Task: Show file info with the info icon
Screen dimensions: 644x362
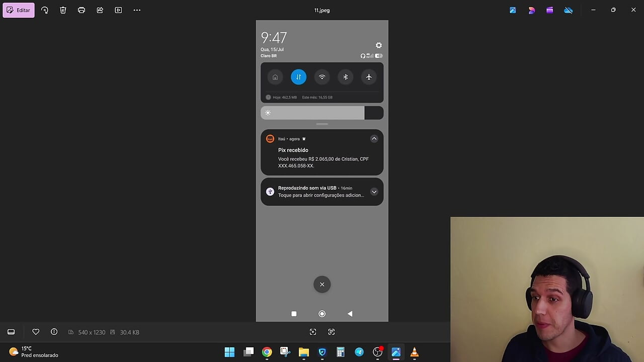Action: (x=54, y=332)
